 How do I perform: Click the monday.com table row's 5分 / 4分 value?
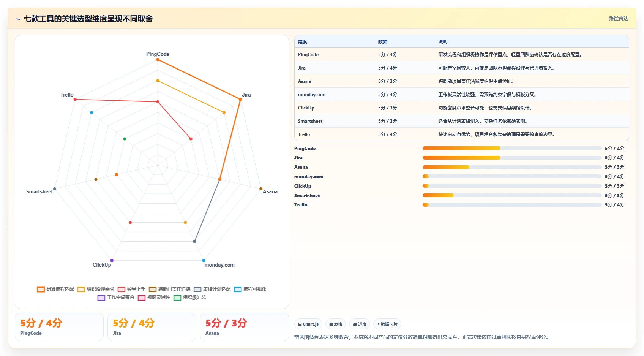pyautogui.click(x=388, y=95)
